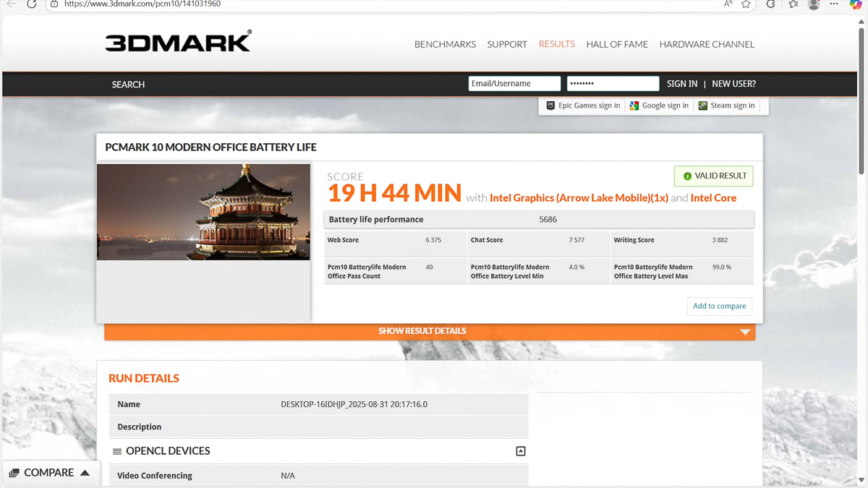Click the Email/Username input field
Screen dimensions: 868x488
click(514, 84)
